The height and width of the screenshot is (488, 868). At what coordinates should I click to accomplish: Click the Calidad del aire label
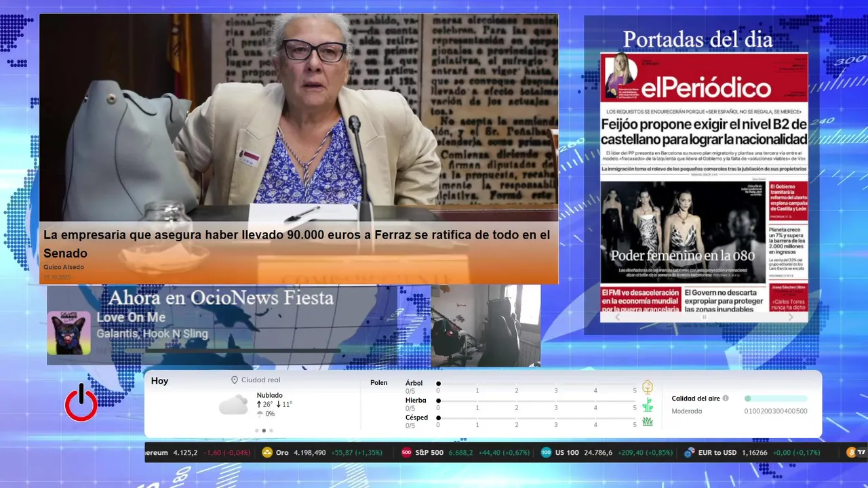(x=696, y=399)
